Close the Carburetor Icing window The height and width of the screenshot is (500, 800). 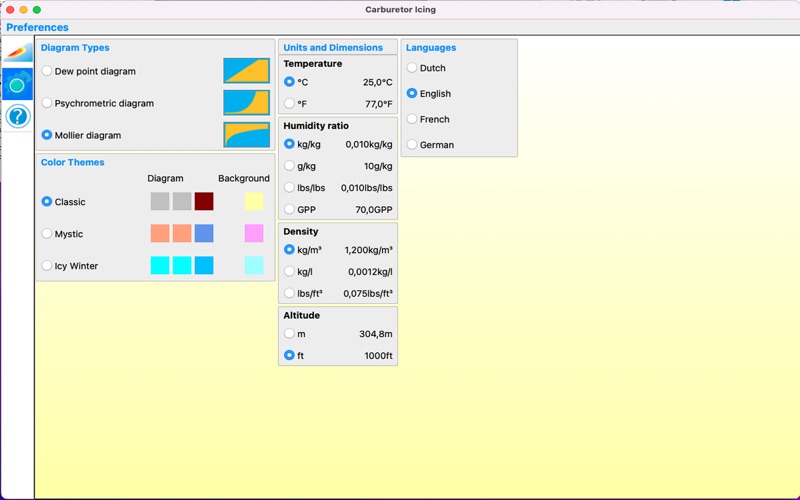click(x=10, y=10)
